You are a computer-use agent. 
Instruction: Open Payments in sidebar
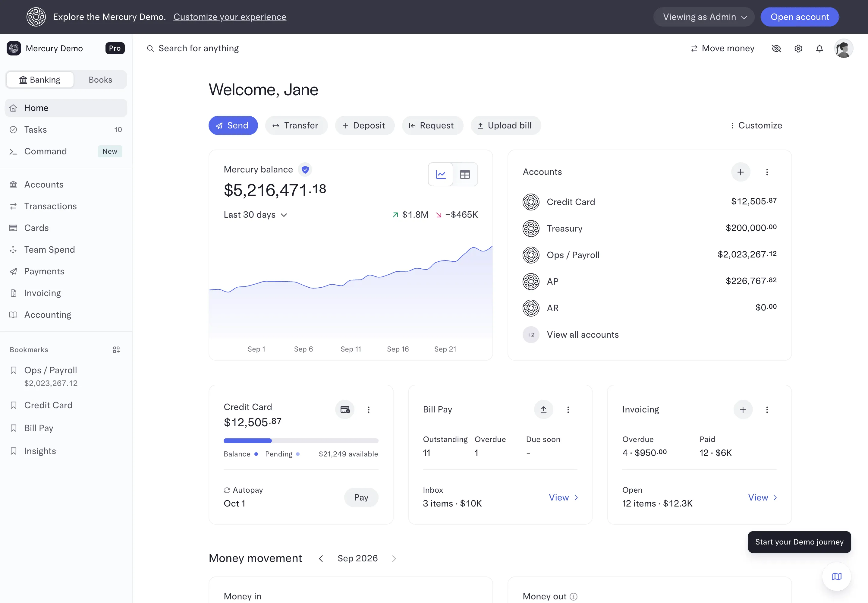pyautogui.click(x=66, y=271)
